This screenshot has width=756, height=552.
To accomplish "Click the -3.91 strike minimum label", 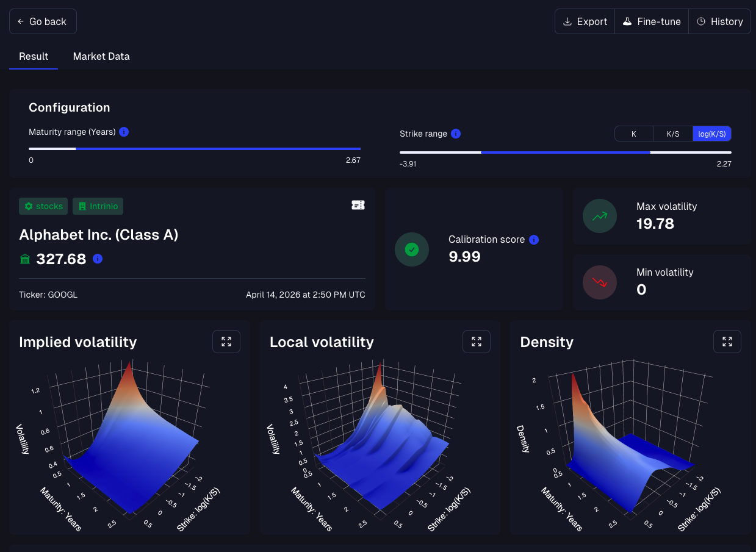I will tap(408, 163).
